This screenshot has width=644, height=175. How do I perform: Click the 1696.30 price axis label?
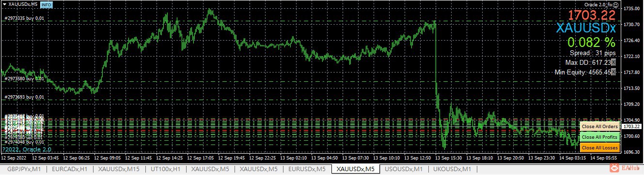(632, 152)
